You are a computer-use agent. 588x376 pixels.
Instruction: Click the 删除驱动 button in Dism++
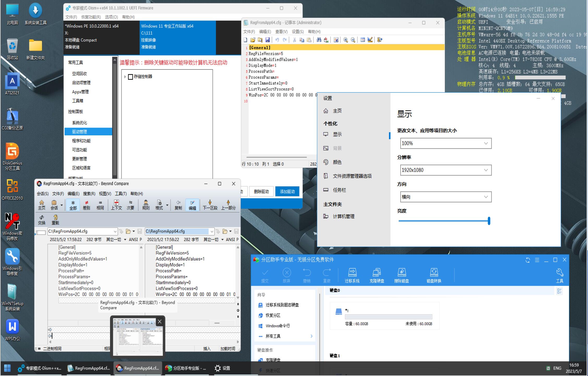coord(261,192)
